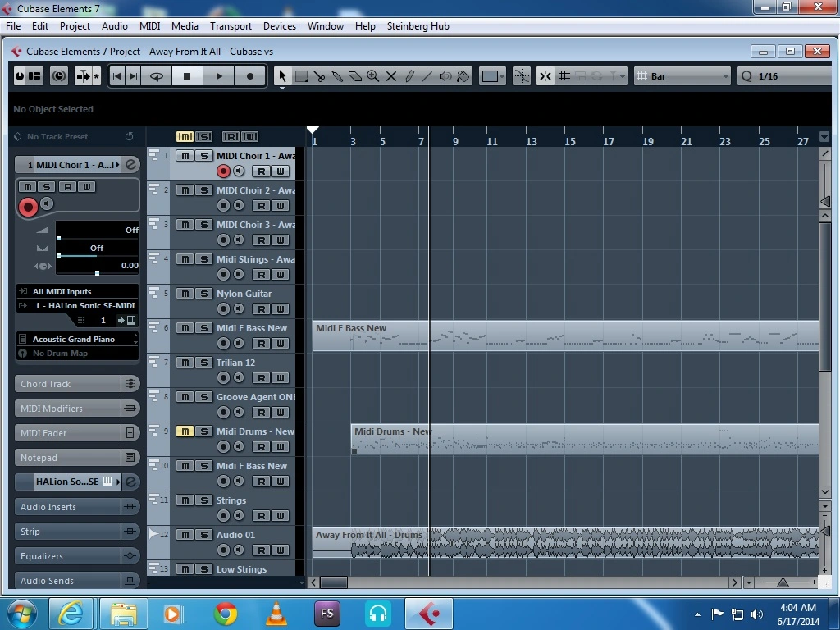This screenshot has height=630, width=840.
Task: Open the VLC media player taskbar icon
Action: coord(276,614)
